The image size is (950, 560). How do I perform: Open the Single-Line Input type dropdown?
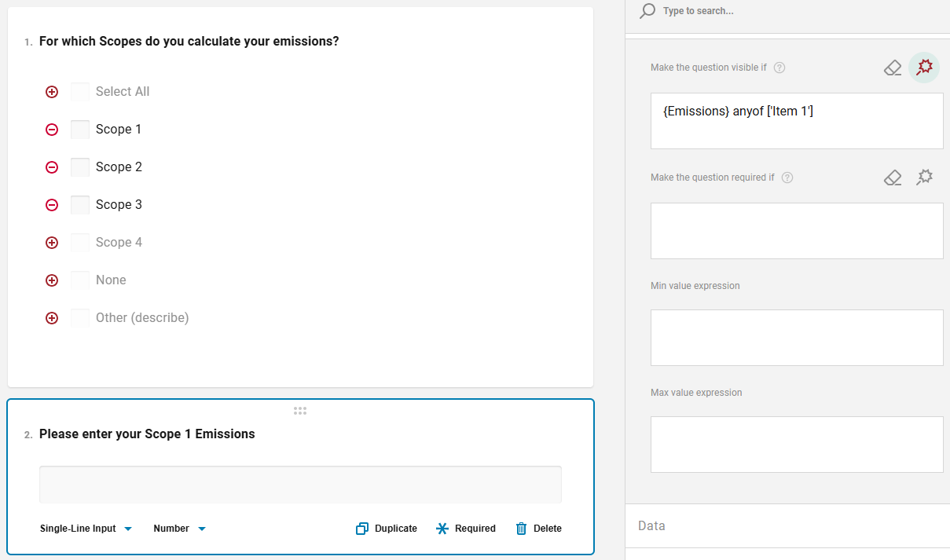click(86, 529)
